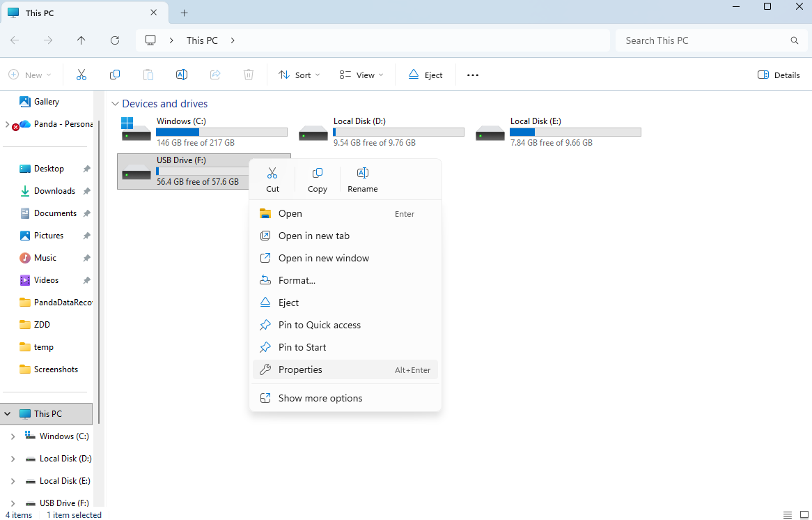Click the Delete icon on the toolbar
The width and height of the screenshot is (812, 520).
click(x=249, y=75)
